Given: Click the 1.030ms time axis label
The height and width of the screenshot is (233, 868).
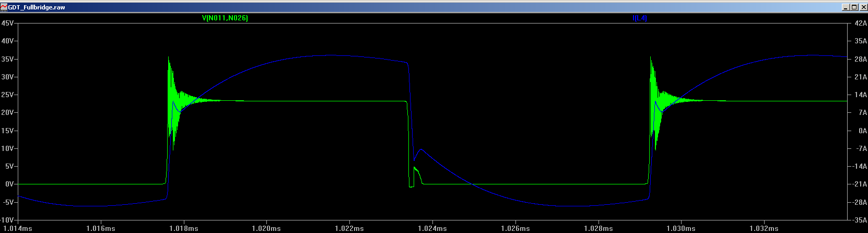Looking at the screenshot, I should (x=681, y=228).
